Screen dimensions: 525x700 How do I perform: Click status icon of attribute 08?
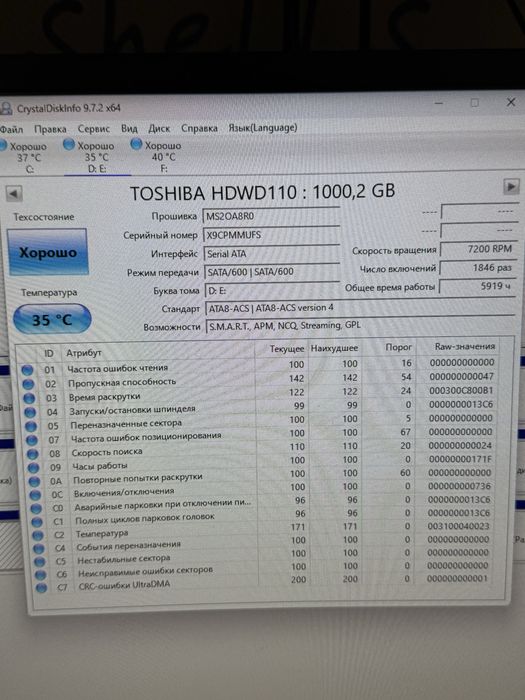[x=33, y=454]
